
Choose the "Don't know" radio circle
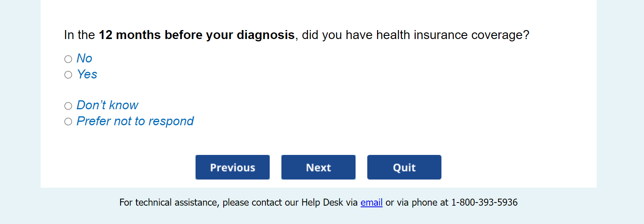(68, 106)
